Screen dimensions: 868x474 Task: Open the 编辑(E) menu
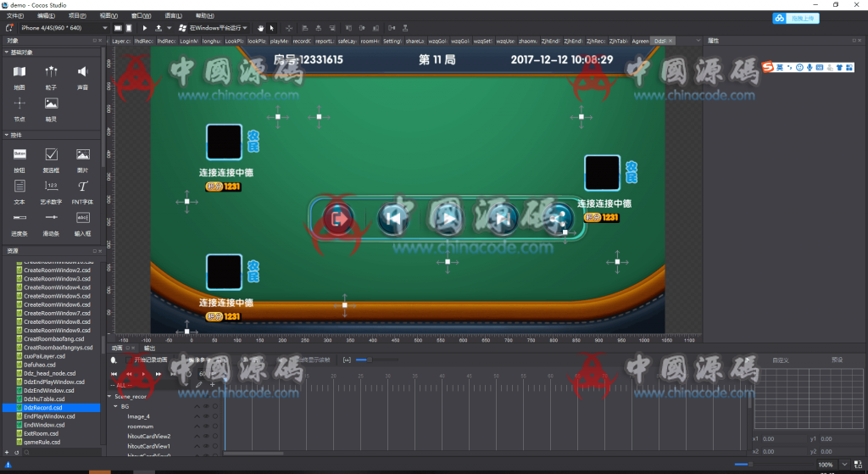click(x=46, y=15)
